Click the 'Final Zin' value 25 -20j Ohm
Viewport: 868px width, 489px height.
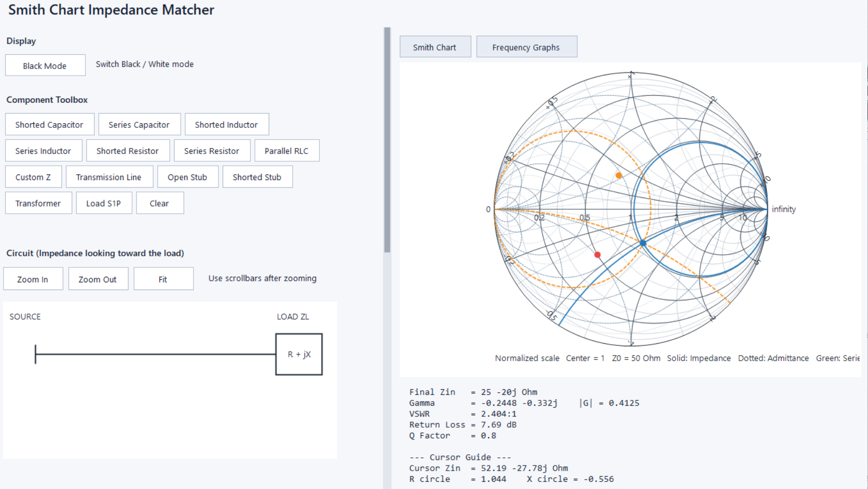pos(509,392)
